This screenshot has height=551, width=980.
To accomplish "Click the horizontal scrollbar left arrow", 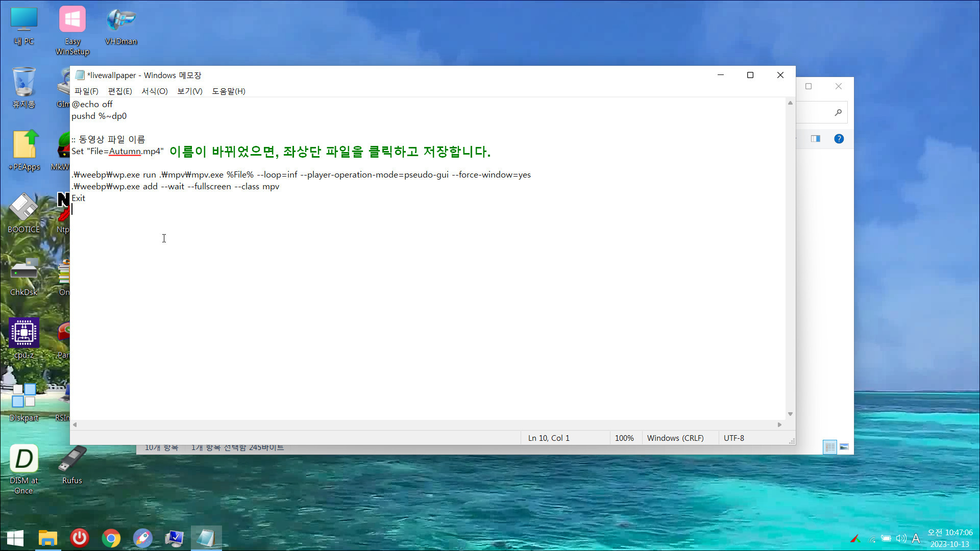I will click(x=75, y=424).
